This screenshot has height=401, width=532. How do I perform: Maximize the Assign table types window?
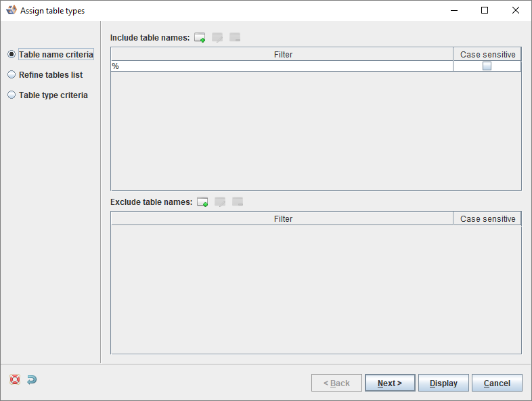click(x=485, y=11)
